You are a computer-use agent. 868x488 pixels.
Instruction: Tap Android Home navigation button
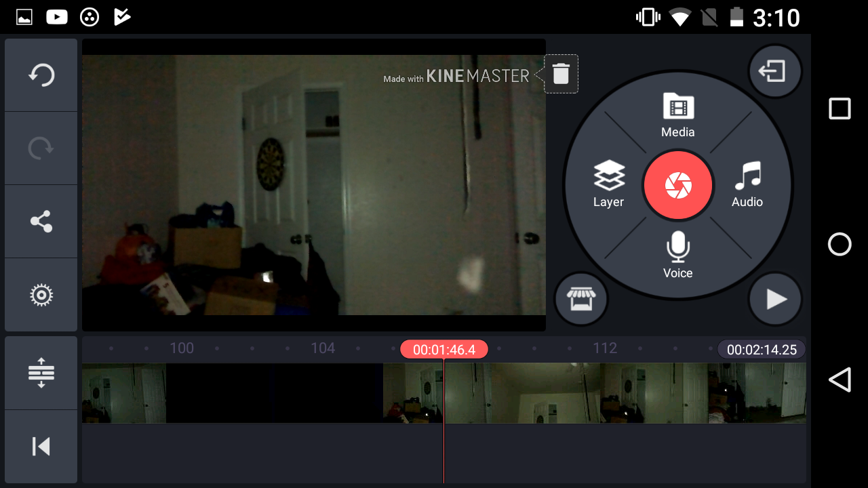pyautogui.click(x=840, y=244)
